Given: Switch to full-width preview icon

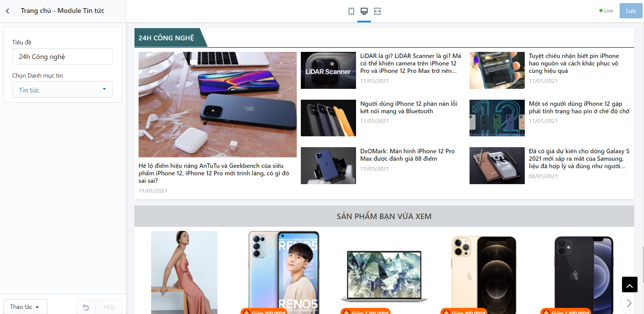Looking at the screenshot, I should (x=377, y=11).
